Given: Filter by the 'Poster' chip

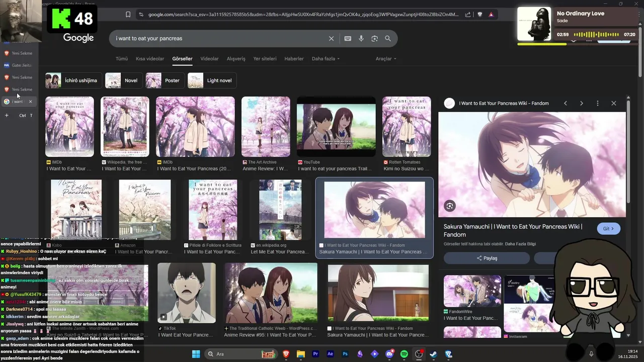Looking at the screenshot, I should [165, 80].
